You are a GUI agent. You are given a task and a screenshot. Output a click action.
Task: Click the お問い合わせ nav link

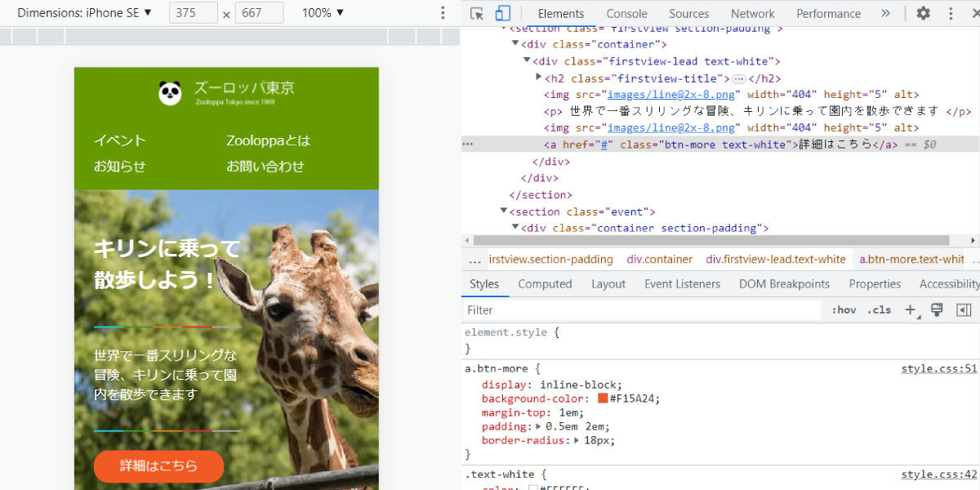[x=265, y=167]
